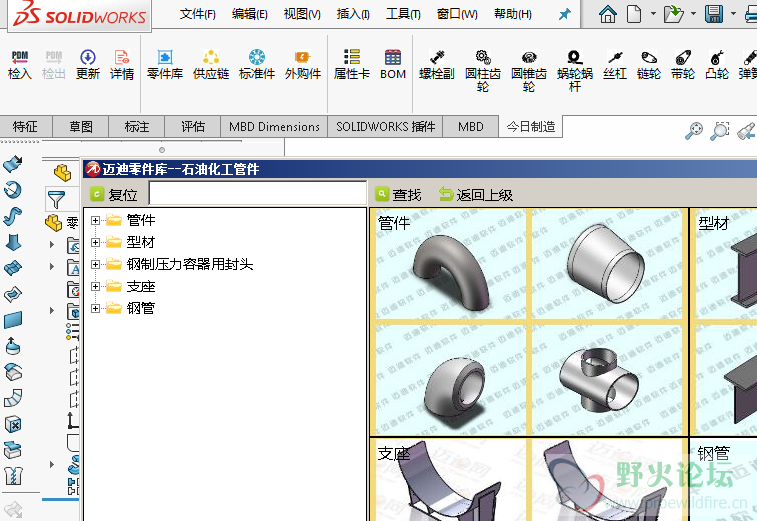Click the zoom to area icon

coord(719,131)
